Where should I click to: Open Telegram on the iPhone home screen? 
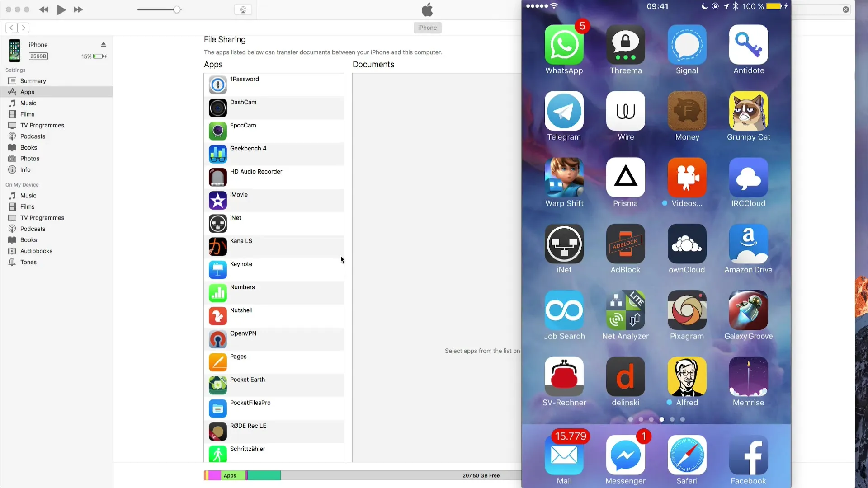pyautogui.click(x=564, y=111)
